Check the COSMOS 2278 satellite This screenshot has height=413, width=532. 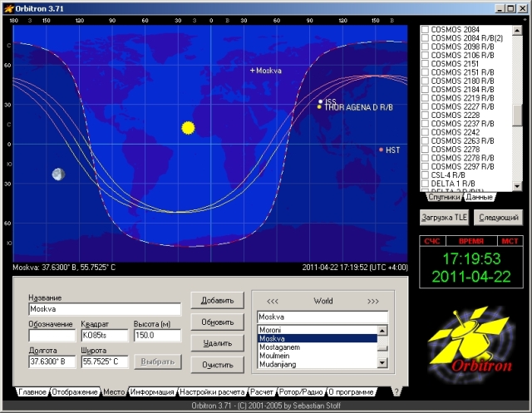[x=425, y=150]
